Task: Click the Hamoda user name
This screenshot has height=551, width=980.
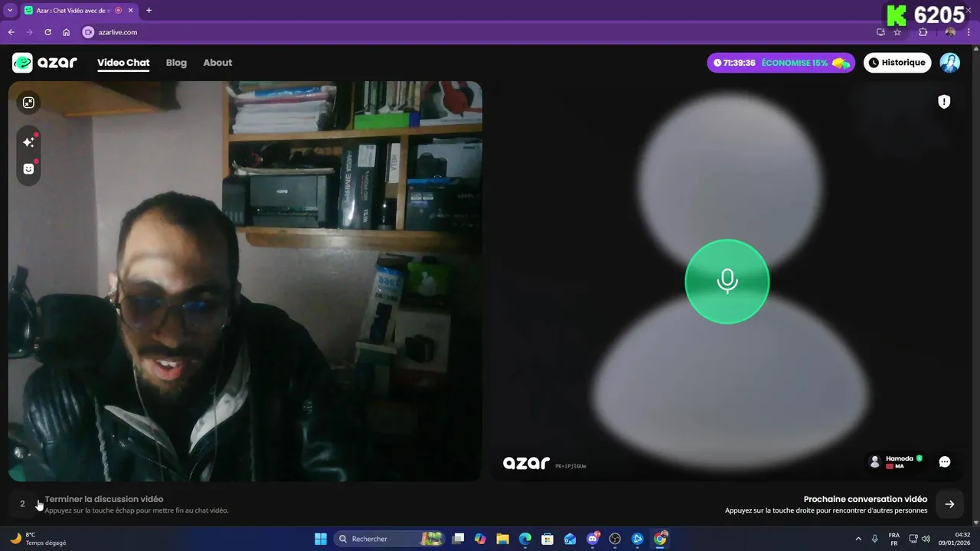Action: point(900,458)
